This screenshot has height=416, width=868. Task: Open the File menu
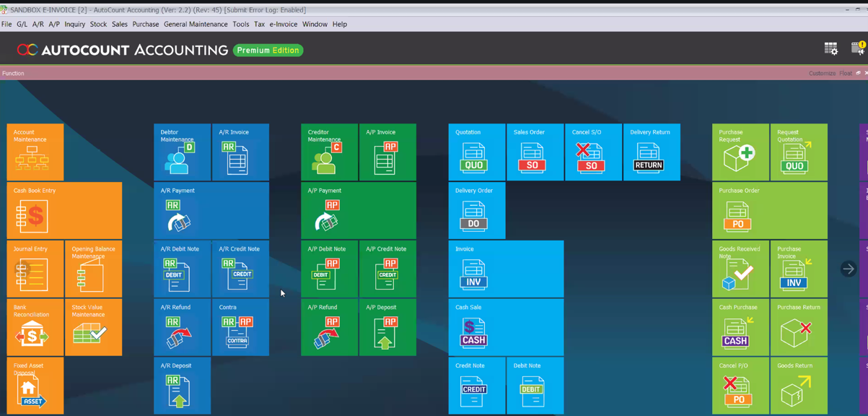click(x=6, y=24)
